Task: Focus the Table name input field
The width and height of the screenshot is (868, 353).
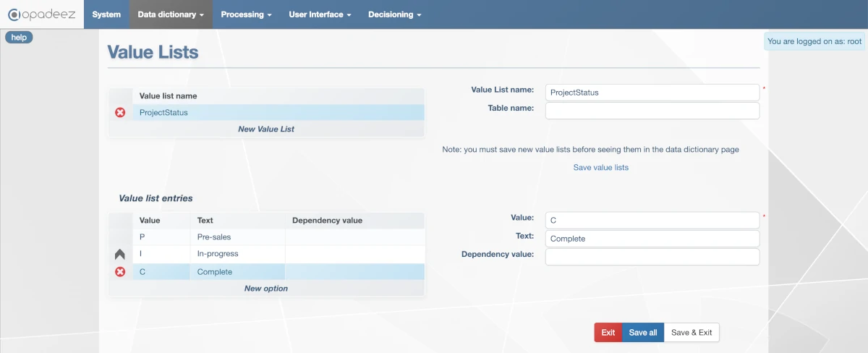Action: (652, 111)
